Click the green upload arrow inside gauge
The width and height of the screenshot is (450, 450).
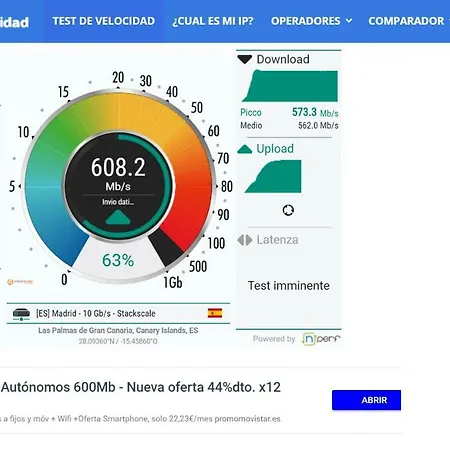118,217
